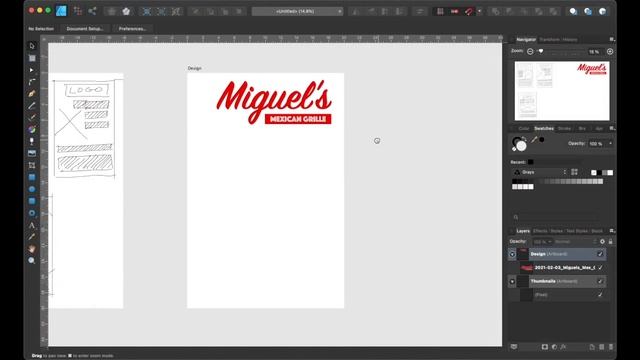Switch to Pixel Persona
Screen dimensions: 640x360
78,11
